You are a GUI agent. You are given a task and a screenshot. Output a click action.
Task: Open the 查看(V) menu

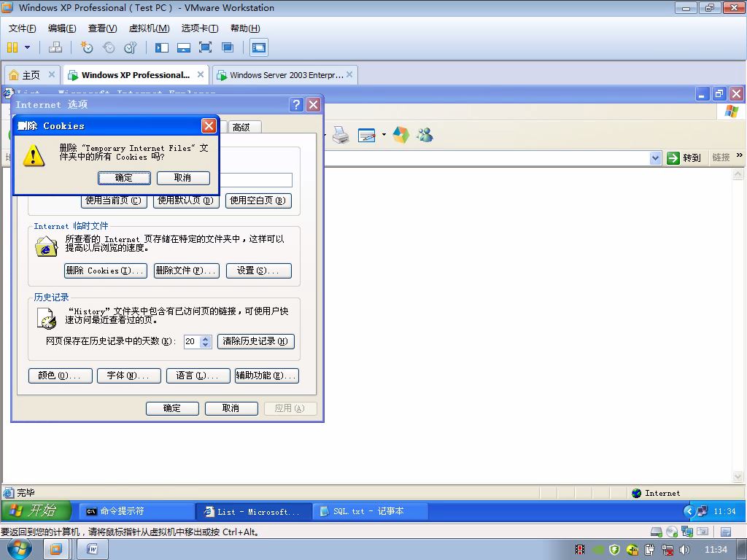coord(102,28)
